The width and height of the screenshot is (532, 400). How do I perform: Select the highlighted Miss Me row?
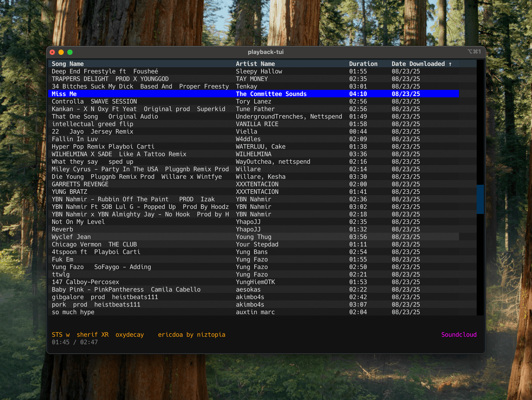(64, 94)
